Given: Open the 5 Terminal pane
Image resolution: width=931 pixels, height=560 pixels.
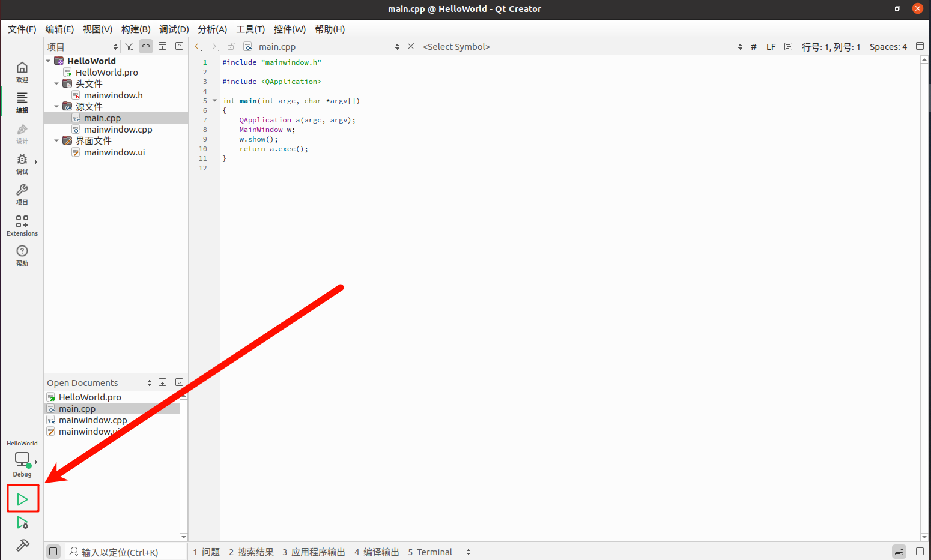Looking at the screenshot, I should coord(430,552).
